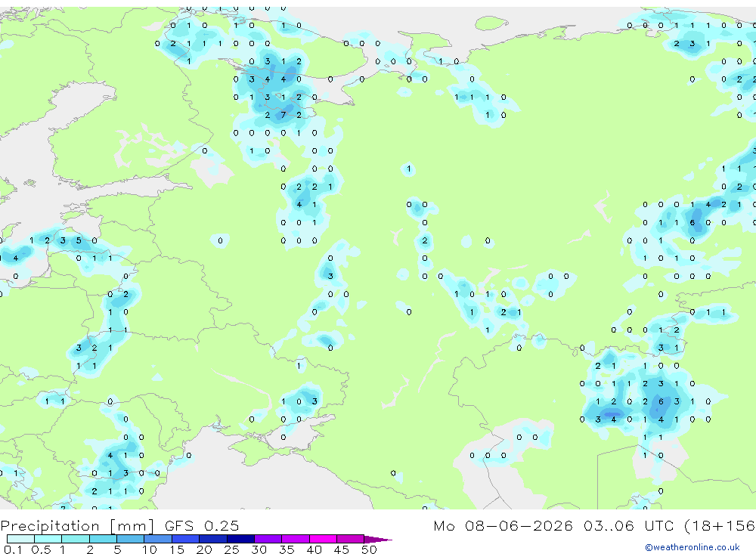This screenshot has width=756, height=554.
Task: Click the '03..06 UTC' time text
Action: coord(628,525)
